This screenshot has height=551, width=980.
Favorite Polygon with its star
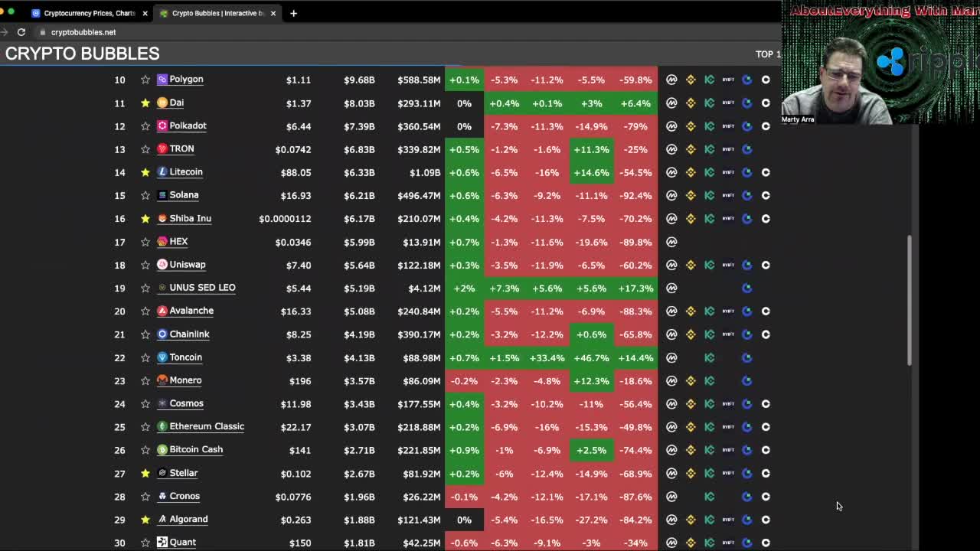click(145, 80)
